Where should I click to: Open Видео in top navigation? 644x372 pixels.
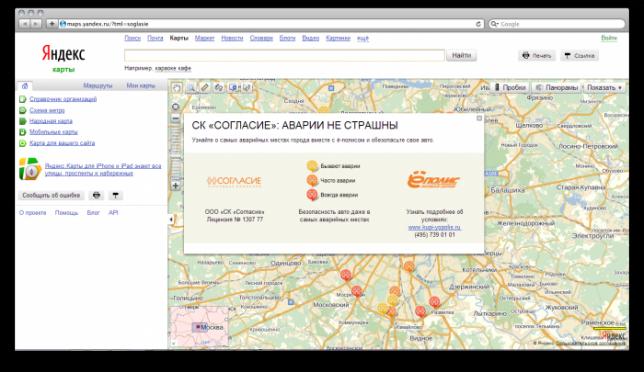[x=310, y=38]
